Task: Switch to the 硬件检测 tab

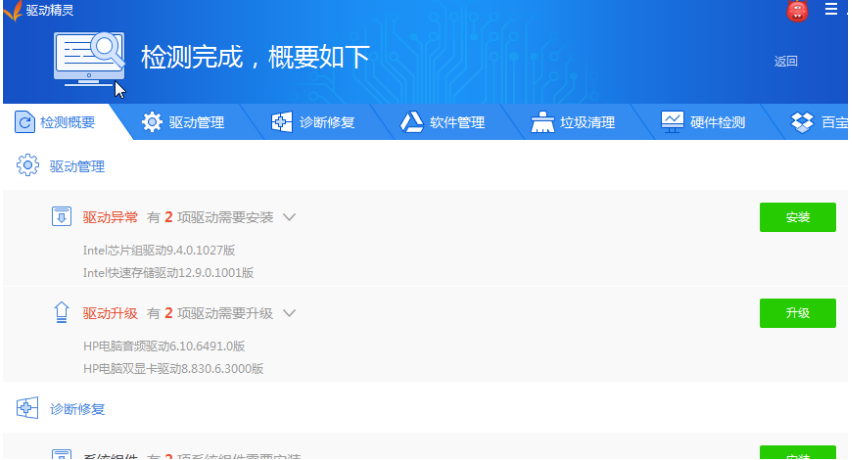Action: point(703,123)
